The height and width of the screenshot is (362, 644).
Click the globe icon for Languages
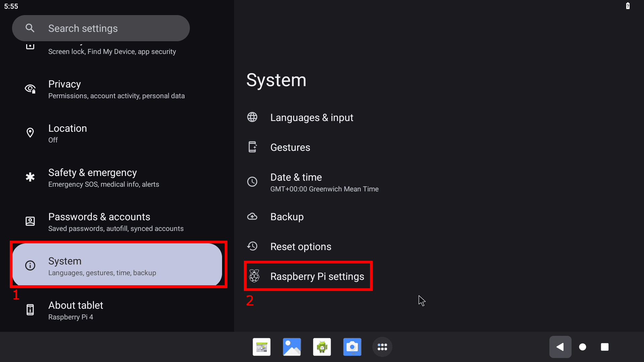[x=252, y=117]
